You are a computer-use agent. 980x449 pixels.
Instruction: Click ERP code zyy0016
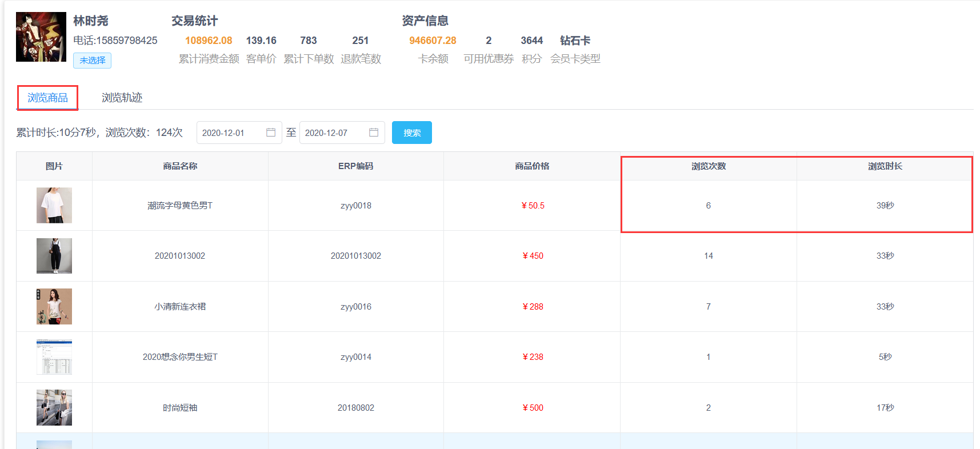(356, 307)
